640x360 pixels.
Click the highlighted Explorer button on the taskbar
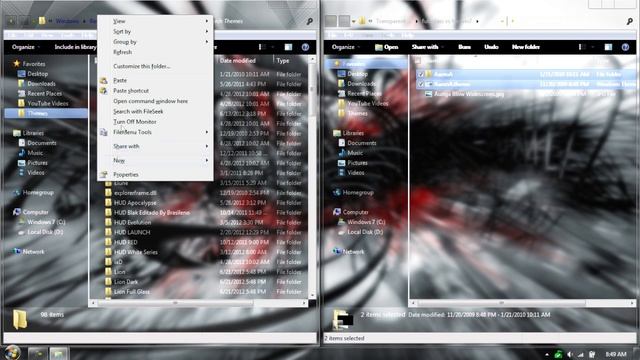(58, 353)
